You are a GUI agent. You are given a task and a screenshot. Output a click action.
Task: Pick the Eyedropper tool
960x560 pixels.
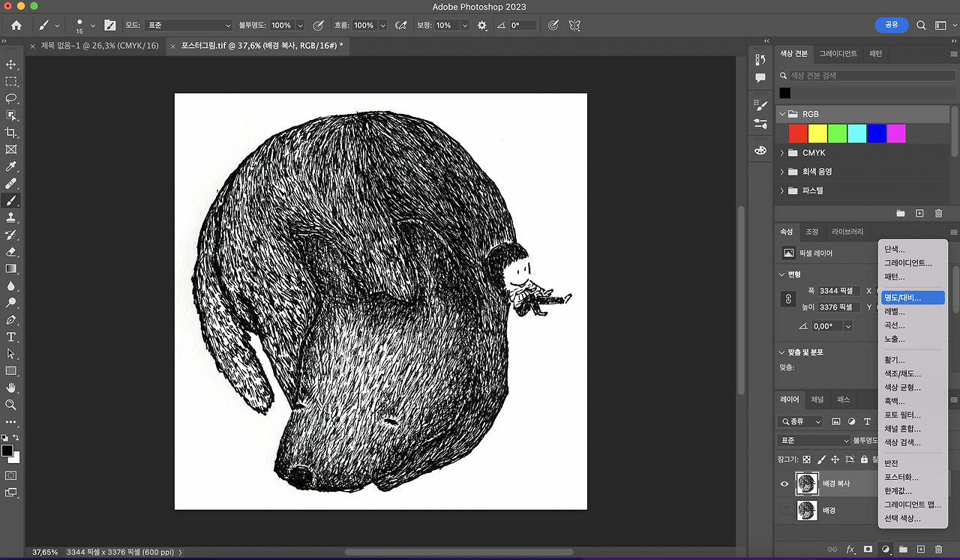11,166
